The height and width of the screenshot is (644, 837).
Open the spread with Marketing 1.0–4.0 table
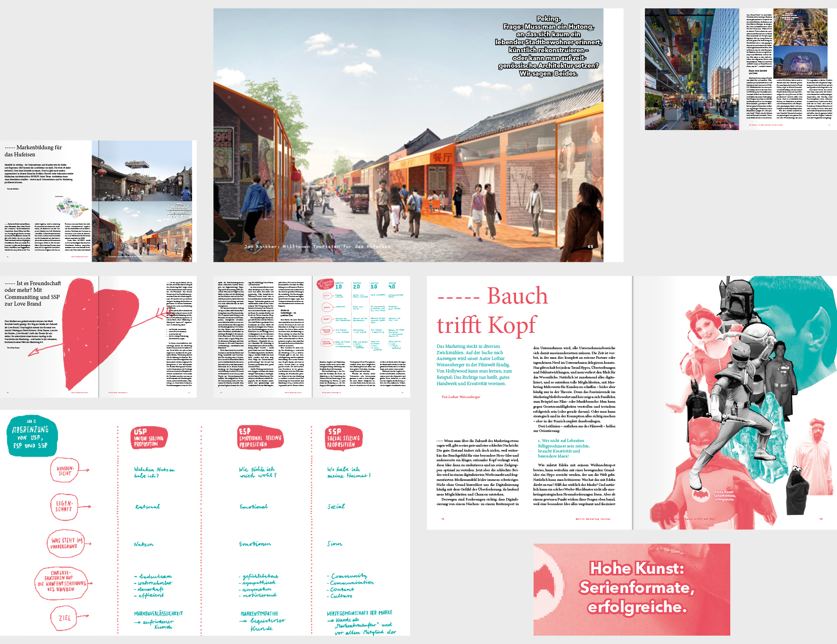click(x=312, y=337)
